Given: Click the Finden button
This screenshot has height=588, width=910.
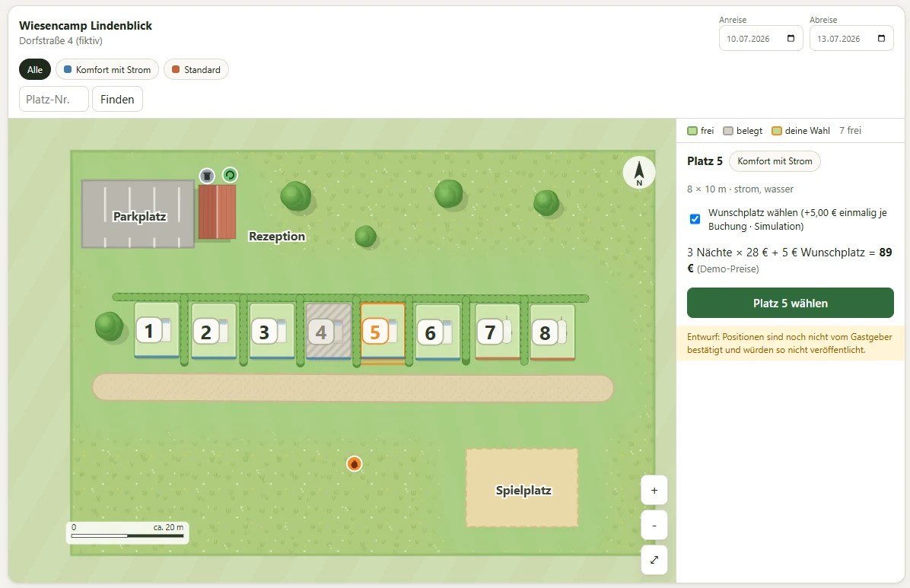Looking at the screenshot, I should (x=117, y=99).
